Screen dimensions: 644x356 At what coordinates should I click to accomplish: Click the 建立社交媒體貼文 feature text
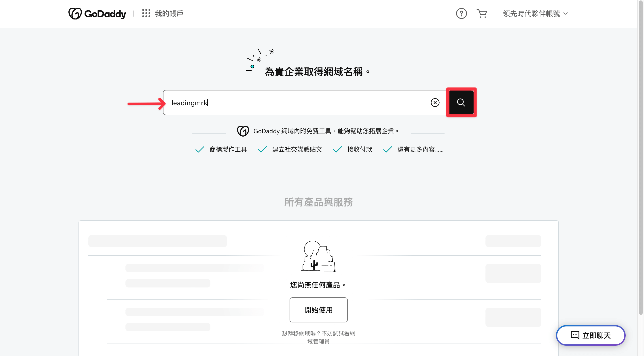[x=297, y=150]
